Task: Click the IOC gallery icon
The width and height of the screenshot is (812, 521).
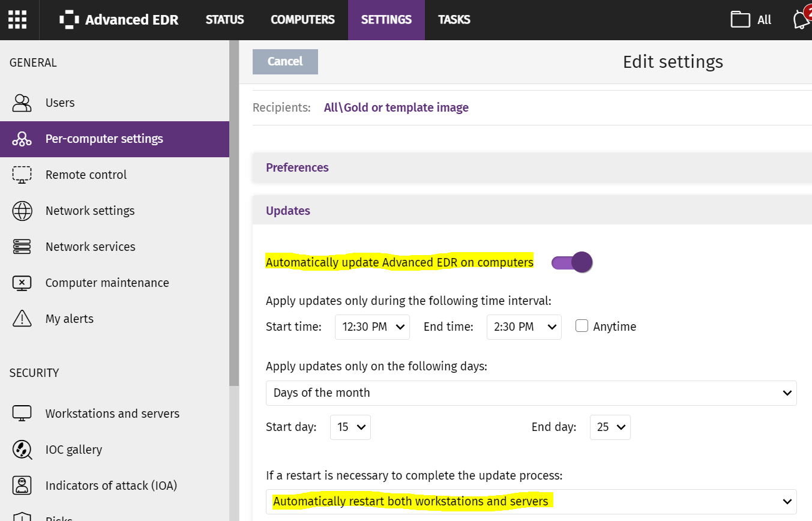Action: tap(22, 450)
